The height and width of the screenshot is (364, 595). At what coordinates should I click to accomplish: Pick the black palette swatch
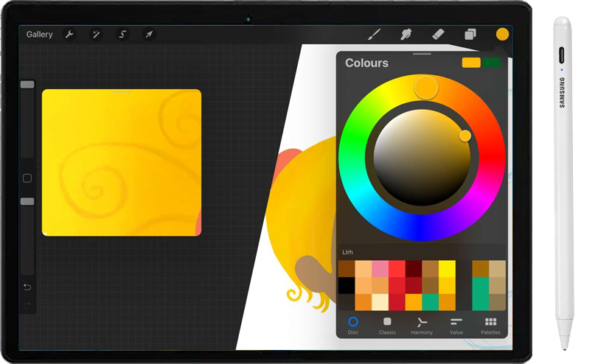pyautogui.click(x=347, y=285)
